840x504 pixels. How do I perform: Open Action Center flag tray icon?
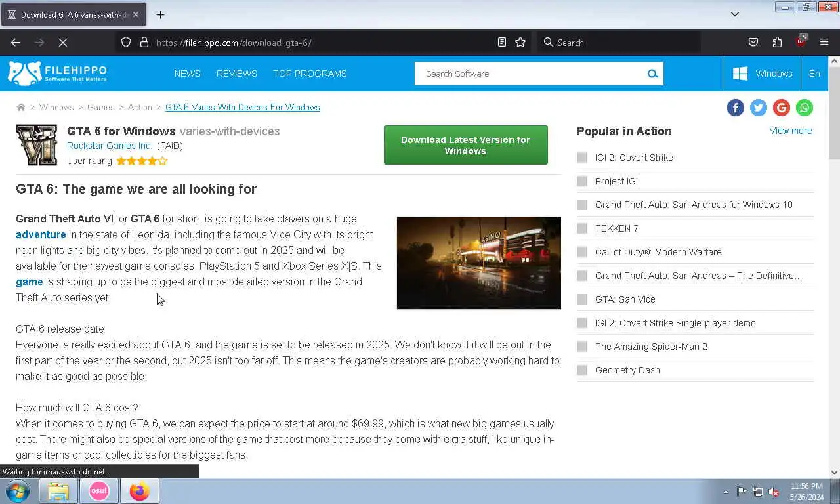(x=742, y=492)
